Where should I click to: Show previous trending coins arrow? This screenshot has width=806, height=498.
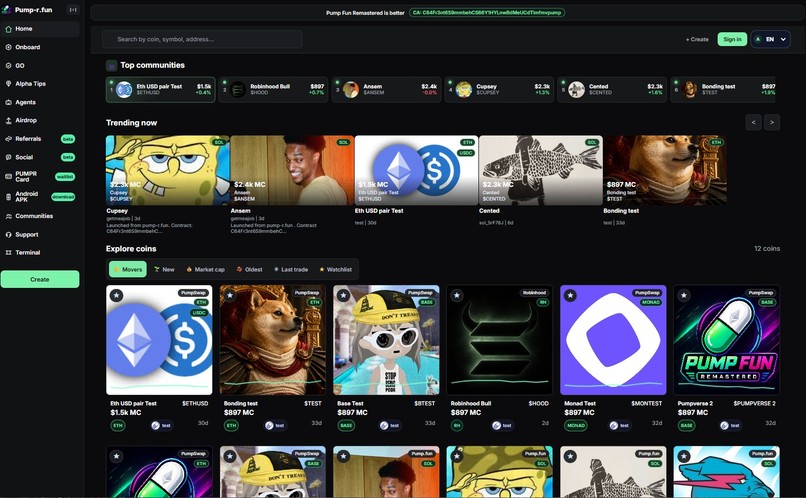click(x=754, y=122)
